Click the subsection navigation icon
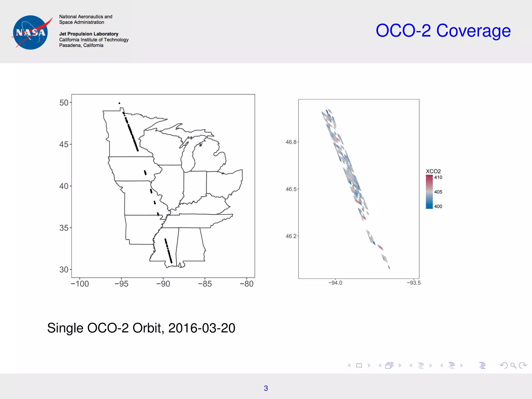The image size is (532, 399). [x=421, y=365]
